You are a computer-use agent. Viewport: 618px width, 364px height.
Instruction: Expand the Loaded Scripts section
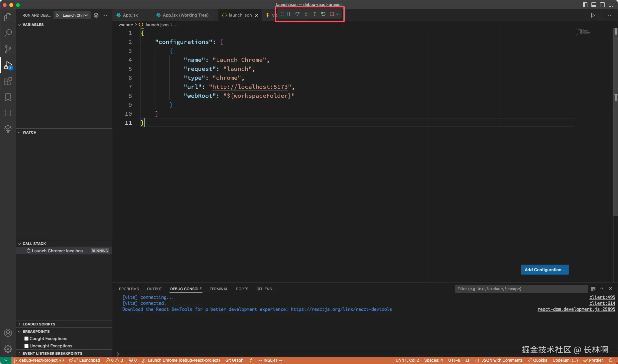[x=39, y=324]
